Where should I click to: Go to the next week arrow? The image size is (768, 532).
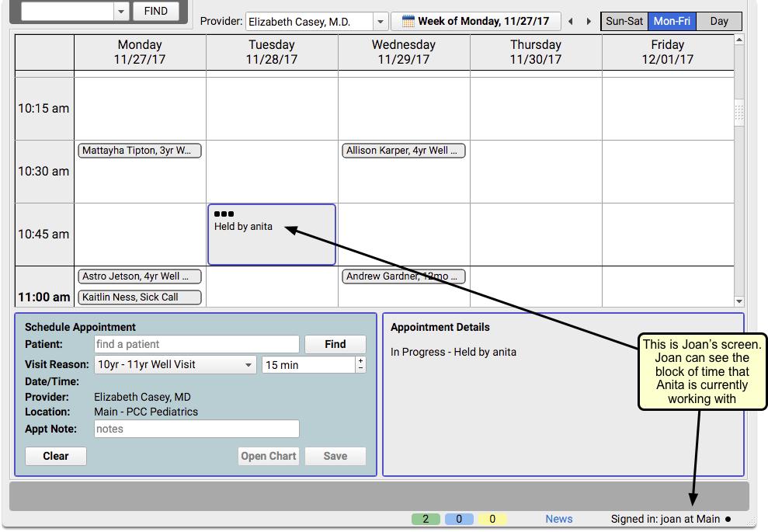589,22
